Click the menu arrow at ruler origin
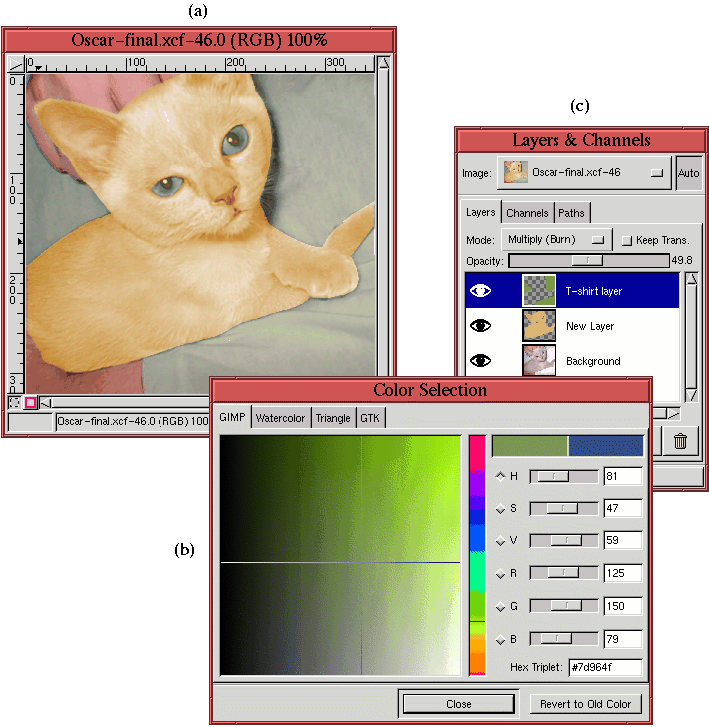The image size is (709, 727). point(15,64)
